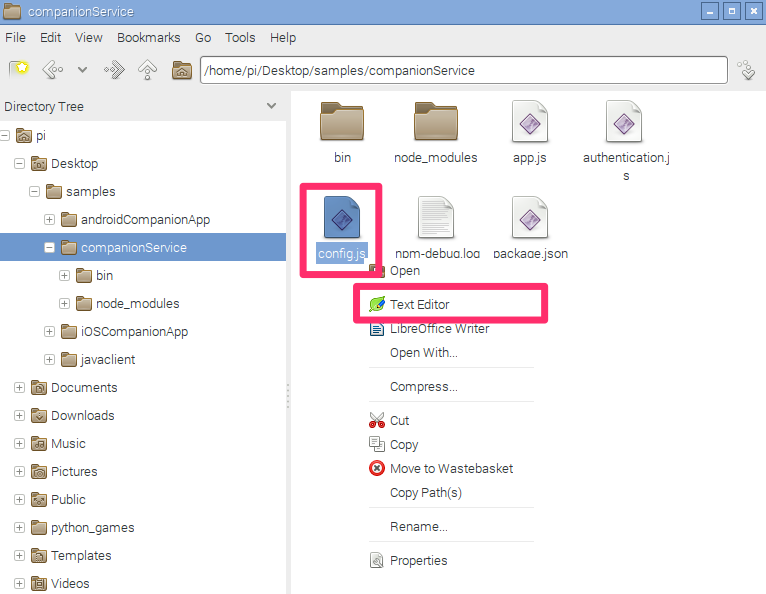Image resolution: width=766 pixels, height=594 pixels.
Task: Select the package.json file icon
Action: click(530, 218)
